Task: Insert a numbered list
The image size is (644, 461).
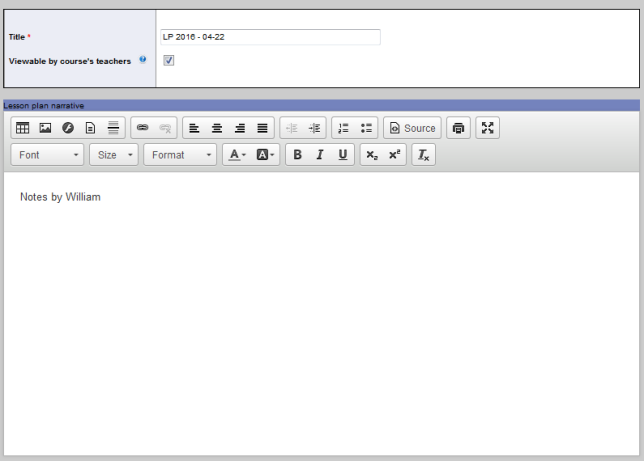Action: coord(343,128)
